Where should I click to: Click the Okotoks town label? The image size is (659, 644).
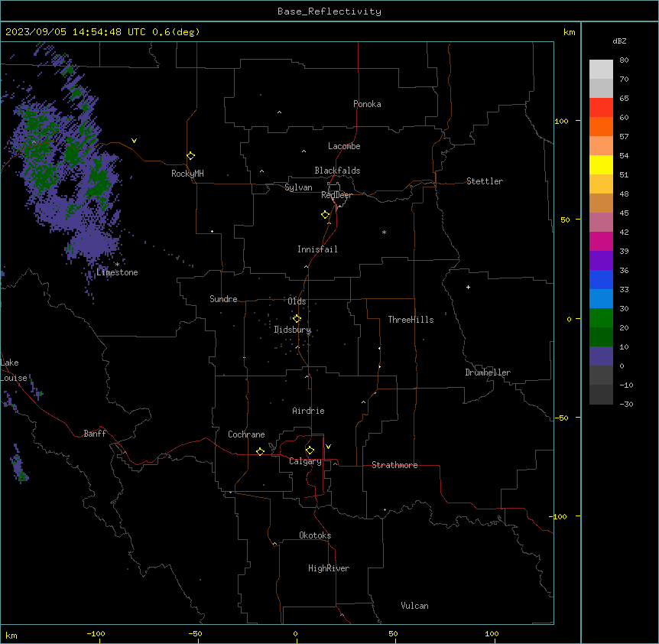click(x=315, y=535)
